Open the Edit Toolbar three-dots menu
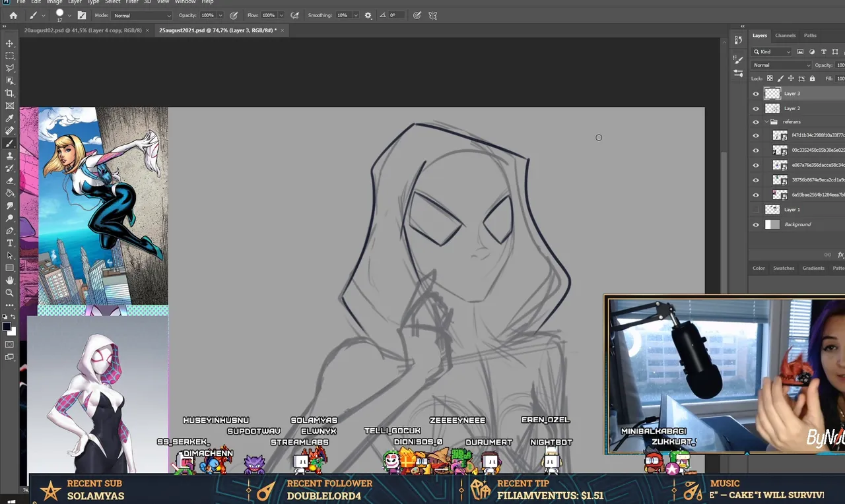 click(x=10, y=305)
